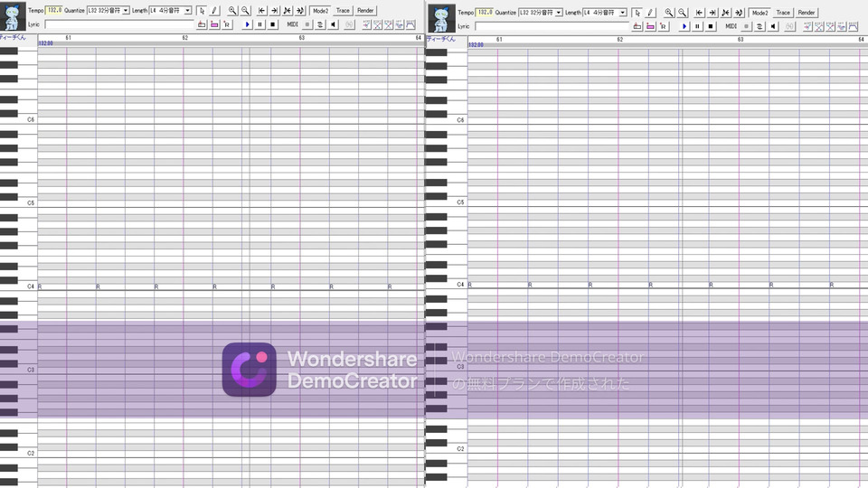The image size is (868, 488).
Task: Jump to track start in right window
Action: (x=699, y=12)
